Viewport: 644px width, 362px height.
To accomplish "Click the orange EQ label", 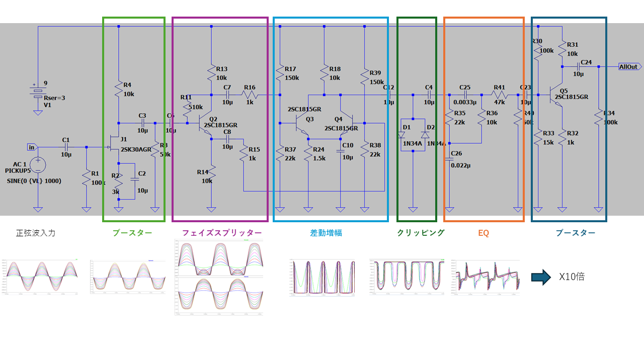I will pyautogui.click(x=483, y=233).
